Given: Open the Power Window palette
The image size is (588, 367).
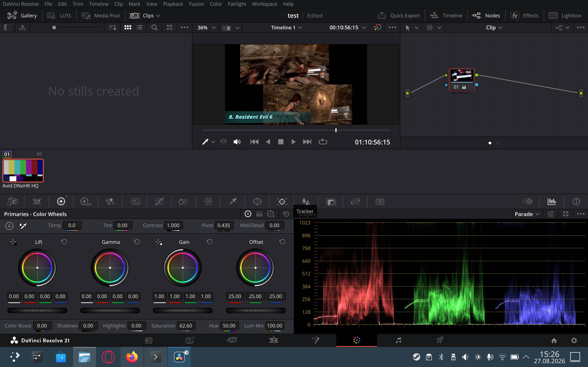Looking at the screenshot, I should click(x=257, y=202).
